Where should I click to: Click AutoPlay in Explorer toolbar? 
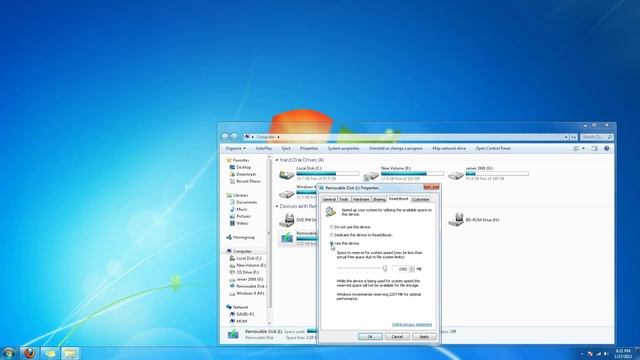click(x=264, y=149)
